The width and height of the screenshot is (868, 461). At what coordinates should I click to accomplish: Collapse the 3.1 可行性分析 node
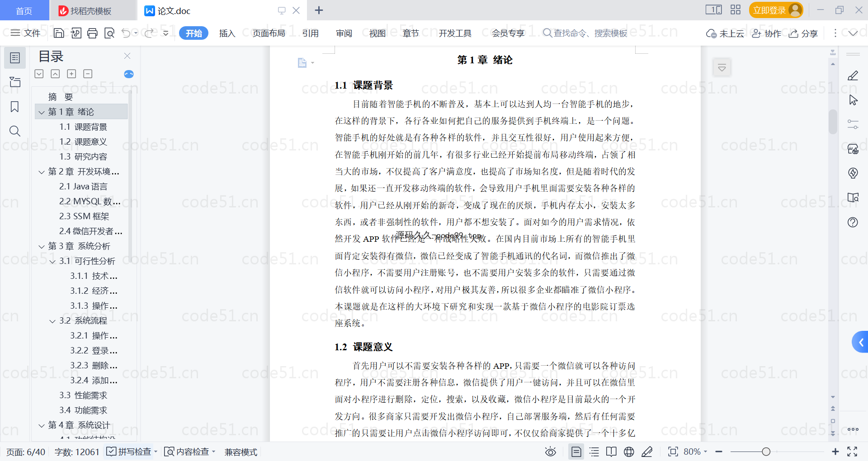52,261
